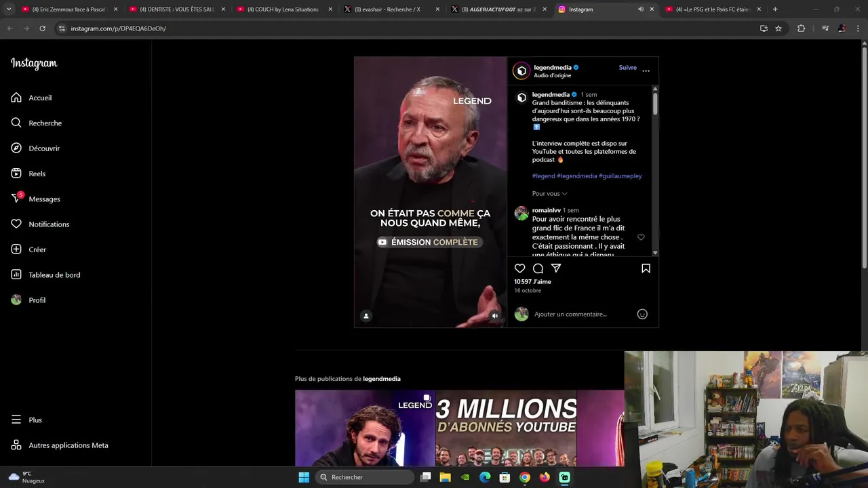The image size is (868, 488).
Task: Open the first legendmedia post thumbnail
Action: [365, 428]
